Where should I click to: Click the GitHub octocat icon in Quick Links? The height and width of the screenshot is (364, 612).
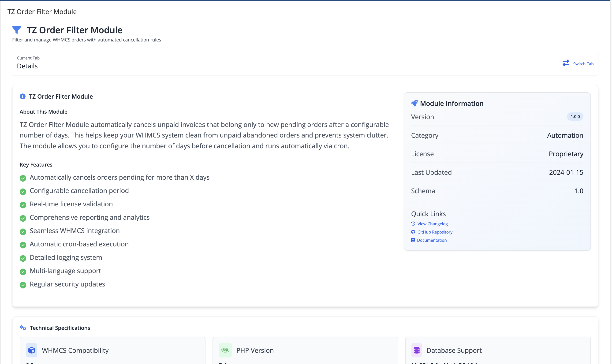(x=413, y=232)
